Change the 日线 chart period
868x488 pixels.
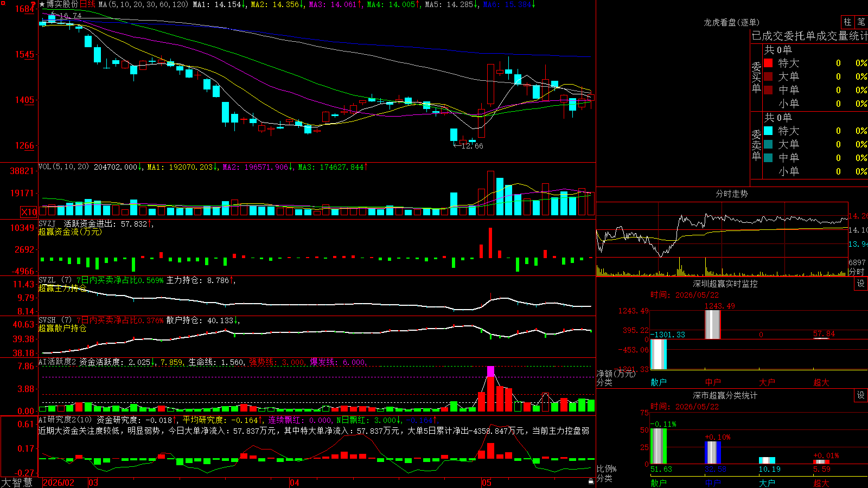pyautogui.click(x=87, y=4)
